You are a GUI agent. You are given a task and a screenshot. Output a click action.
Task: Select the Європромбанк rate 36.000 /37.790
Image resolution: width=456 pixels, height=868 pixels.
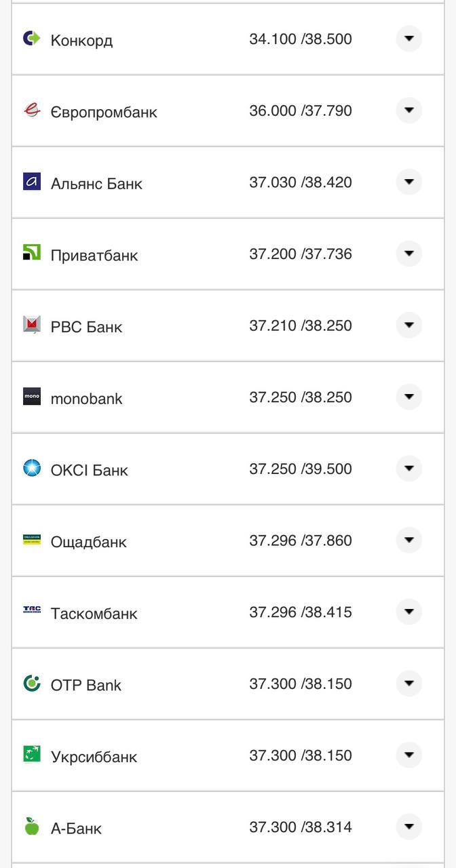point(300,111)
